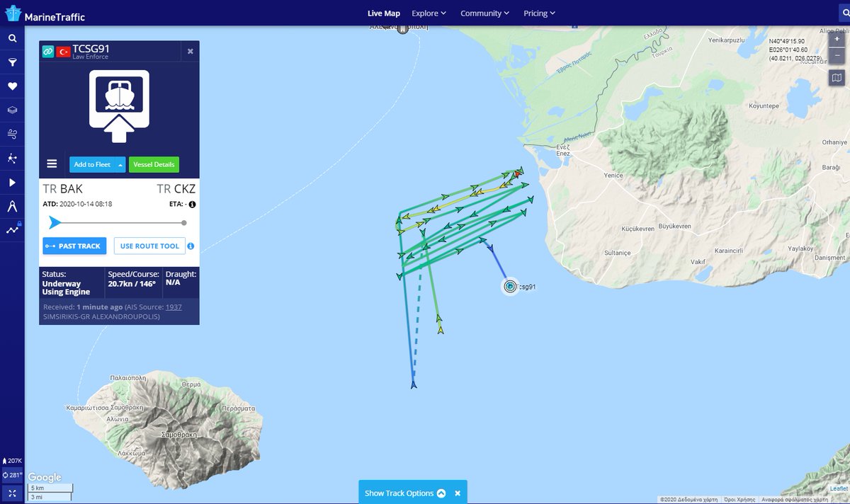Screen dimensions: 850x504
Task: Open the weather wind icon in sidebar
Action: point(12,134)
